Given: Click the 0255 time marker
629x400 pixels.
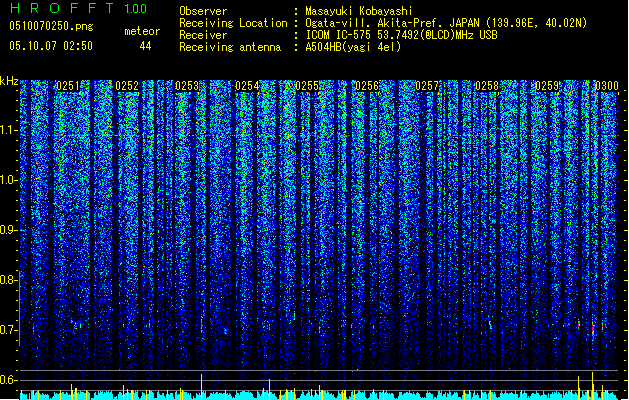Looking at the screenshot, I should 307,86.
